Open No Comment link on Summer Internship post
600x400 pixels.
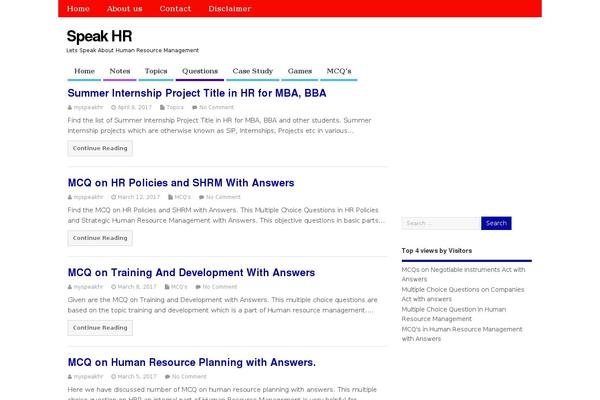[216, 108]
